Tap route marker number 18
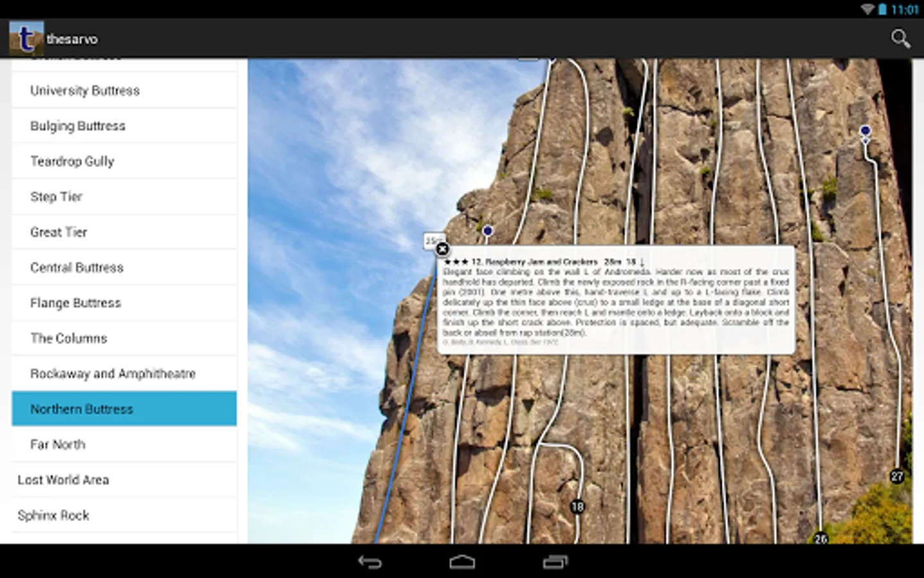Image resolution: width=924 pixels, height=578 pixels. pyautogui.click(x=577, y=507)
